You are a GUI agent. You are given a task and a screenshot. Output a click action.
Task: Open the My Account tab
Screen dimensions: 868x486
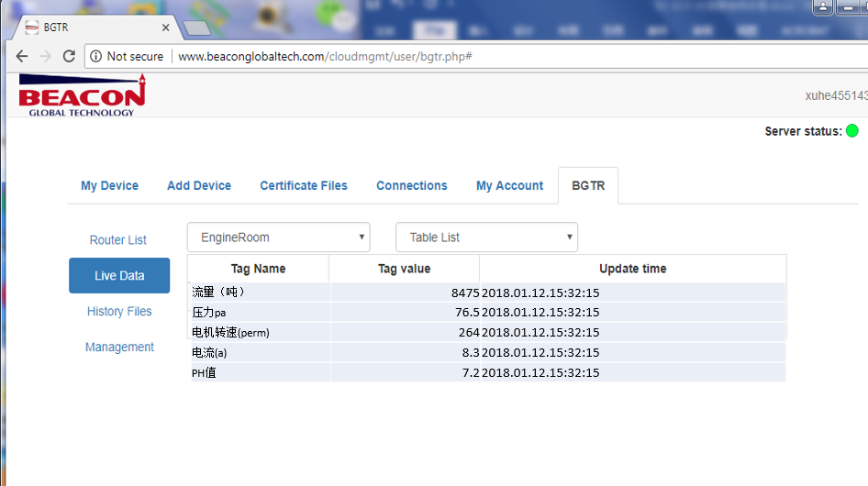[x=509, y=185]
